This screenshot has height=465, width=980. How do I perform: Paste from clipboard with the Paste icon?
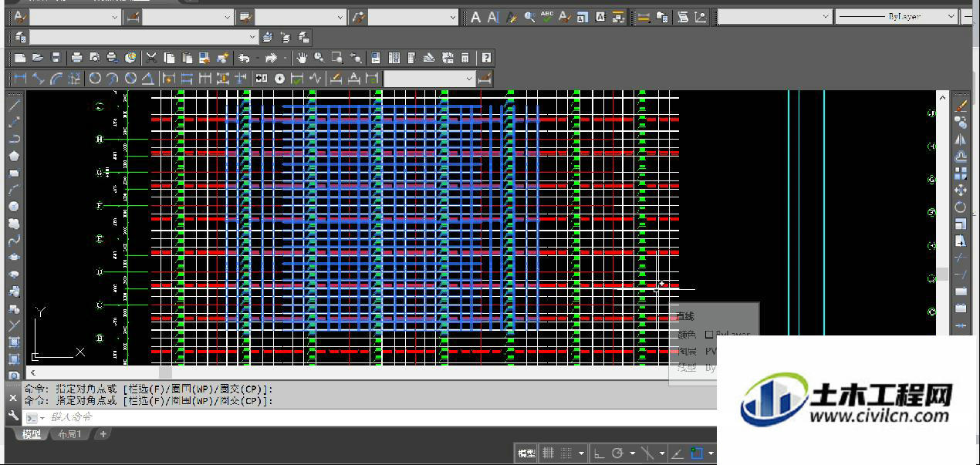pyautogui.click(x=187, y=58)
